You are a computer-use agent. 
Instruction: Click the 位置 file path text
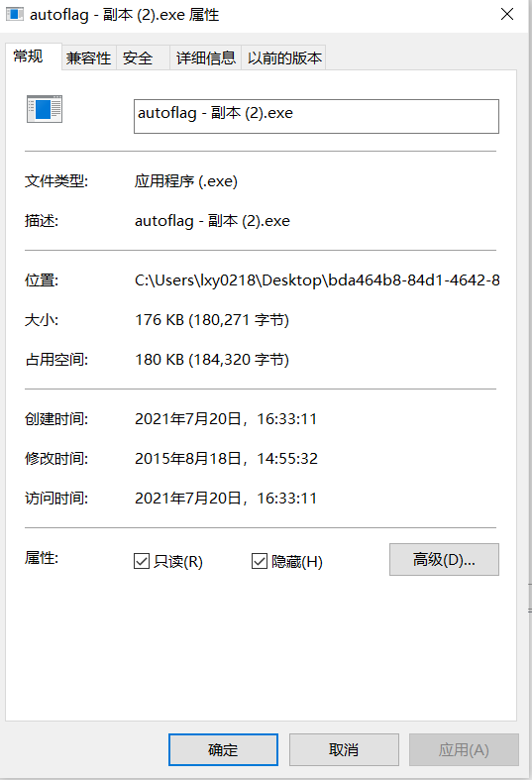tap(317, 280)
